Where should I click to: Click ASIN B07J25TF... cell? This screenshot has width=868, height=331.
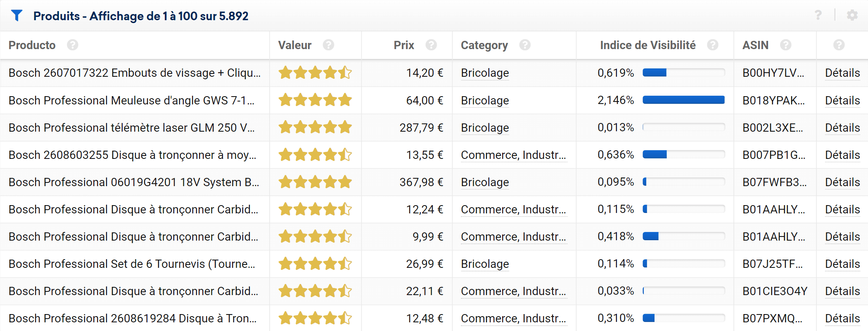pos(773,264)
